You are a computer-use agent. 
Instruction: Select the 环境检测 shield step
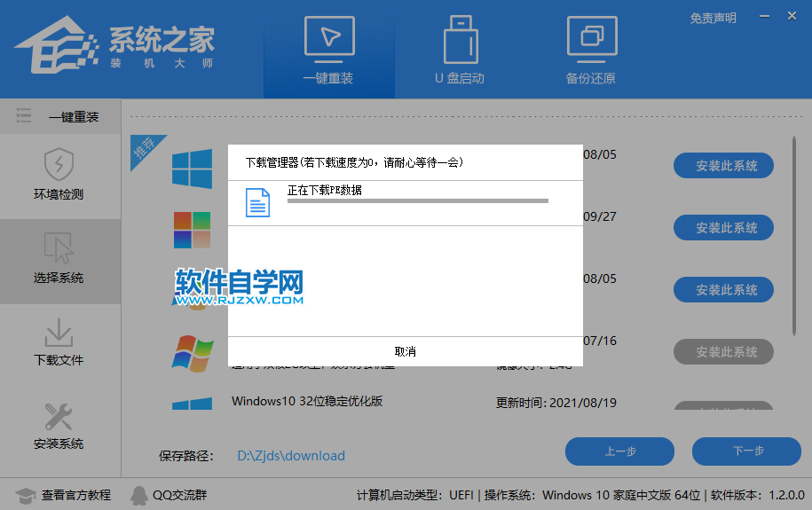[59, 175]
